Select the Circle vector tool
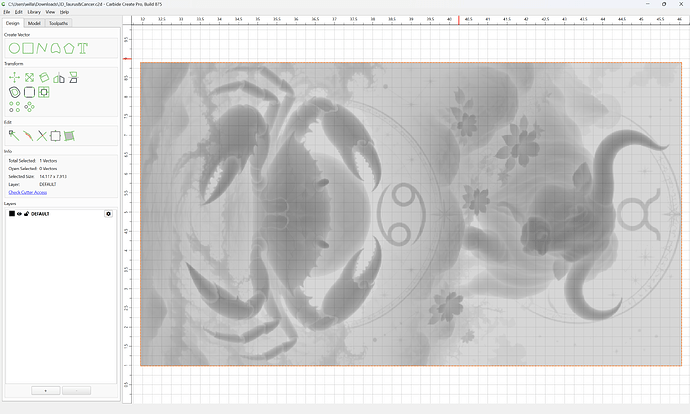The height and width of the screenshot is (414, 690). click(x=14, y=48)
